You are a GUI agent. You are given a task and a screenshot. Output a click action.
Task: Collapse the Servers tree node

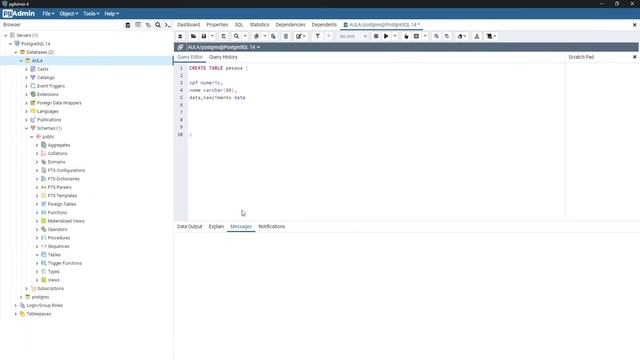click(x=6, y=36)
